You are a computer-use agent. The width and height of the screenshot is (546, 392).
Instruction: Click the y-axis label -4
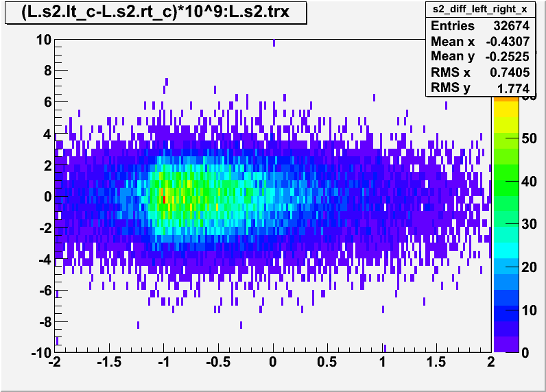tap(46, 260)
